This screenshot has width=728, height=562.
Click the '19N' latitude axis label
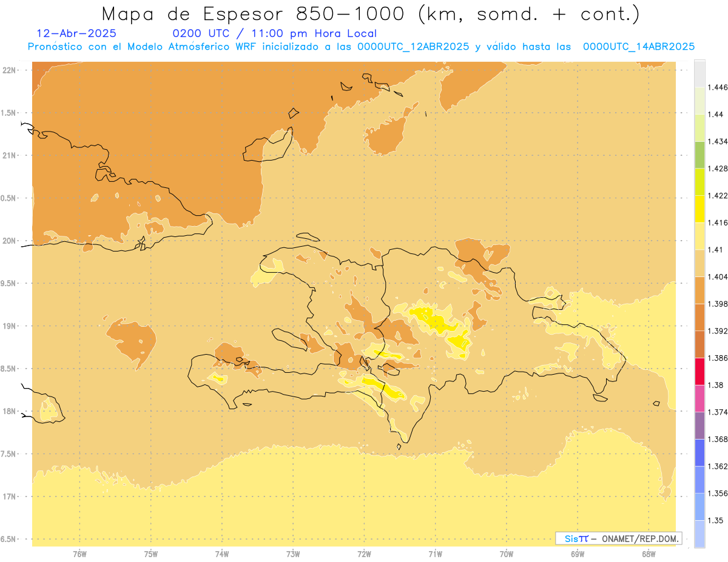[10, 326]
